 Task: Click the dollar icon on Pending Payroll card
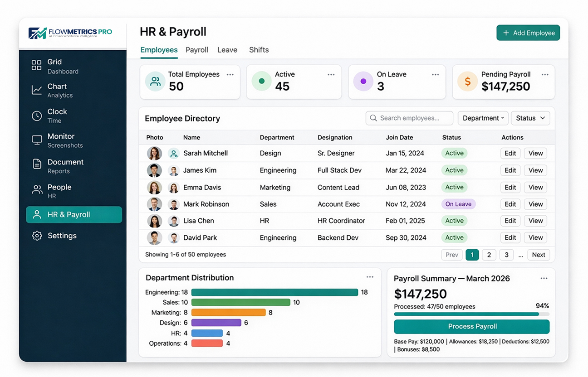click(468, 82)
